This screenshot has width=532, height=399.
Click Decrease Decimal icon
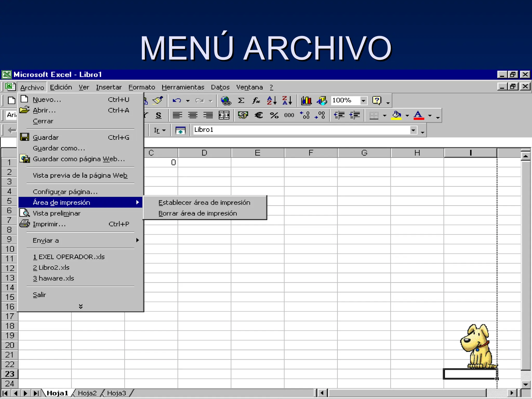click(320, 115)
